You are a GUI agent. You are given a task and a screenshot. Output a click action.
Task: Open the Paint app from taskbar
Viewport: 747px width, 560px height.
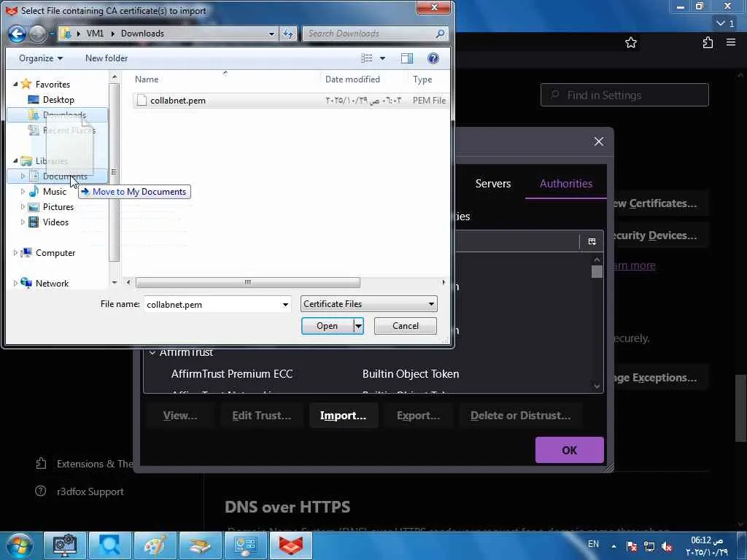(155, 545)
